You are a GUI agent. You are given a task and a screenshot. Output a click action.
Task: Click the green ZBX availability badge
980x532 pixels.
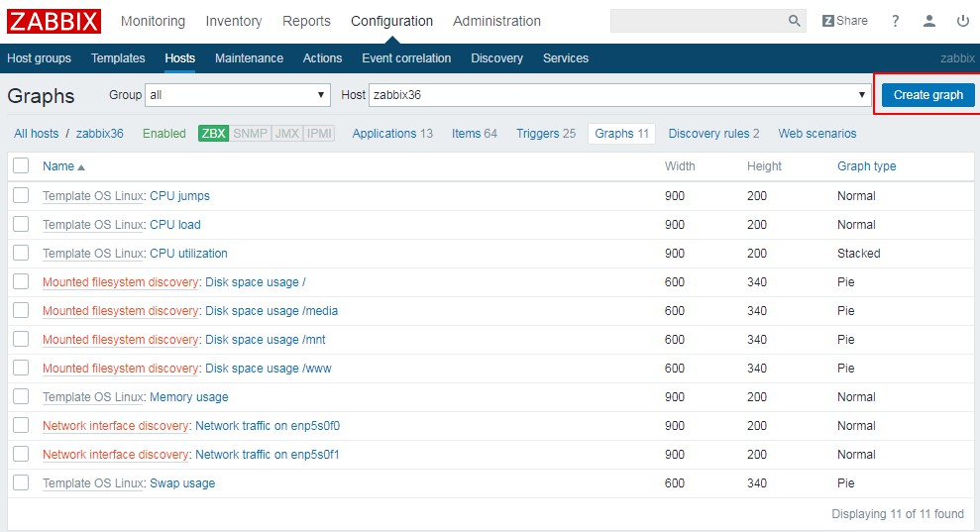pyautogui.click(x=213, y=134)
